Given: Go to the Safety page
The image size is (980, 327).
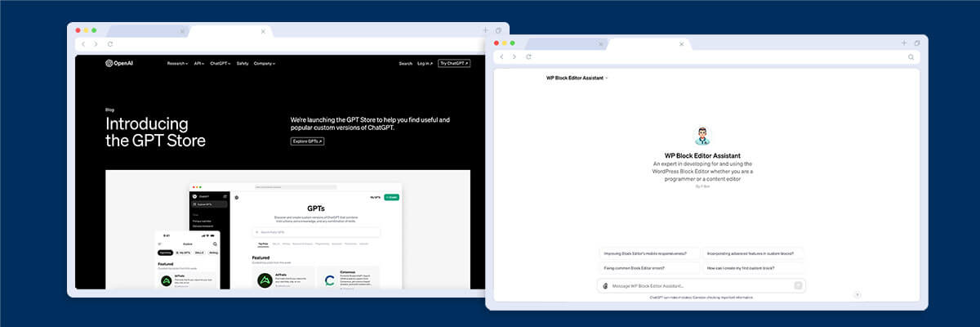Looking at the screenshot, I should click(243, 63).
